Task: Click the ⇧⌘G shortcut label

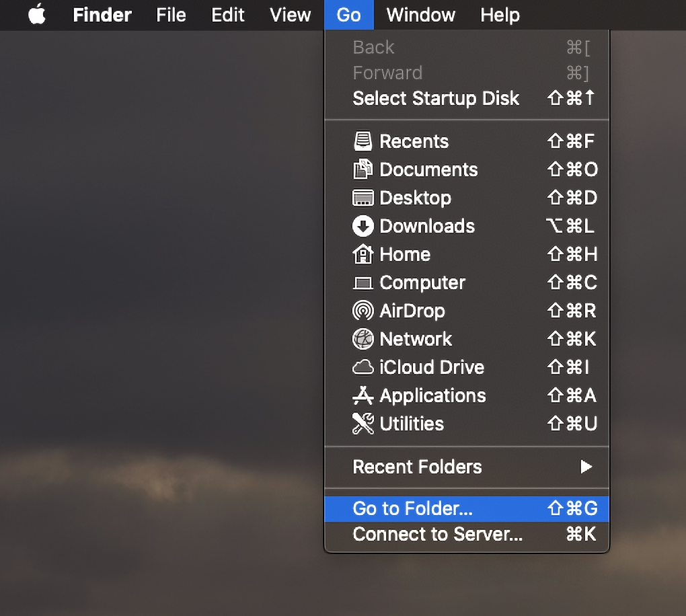Action: coord(572,508)
